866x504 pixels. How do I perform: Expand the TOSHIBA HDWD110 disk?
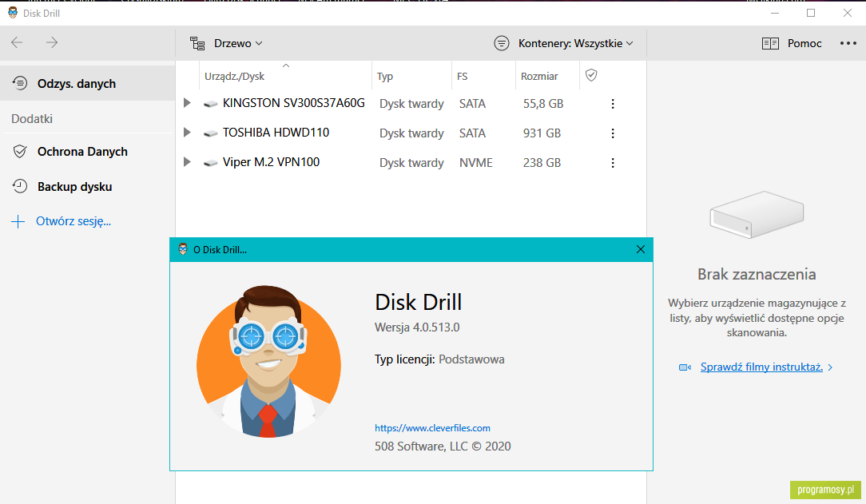(x=187, y=133)
